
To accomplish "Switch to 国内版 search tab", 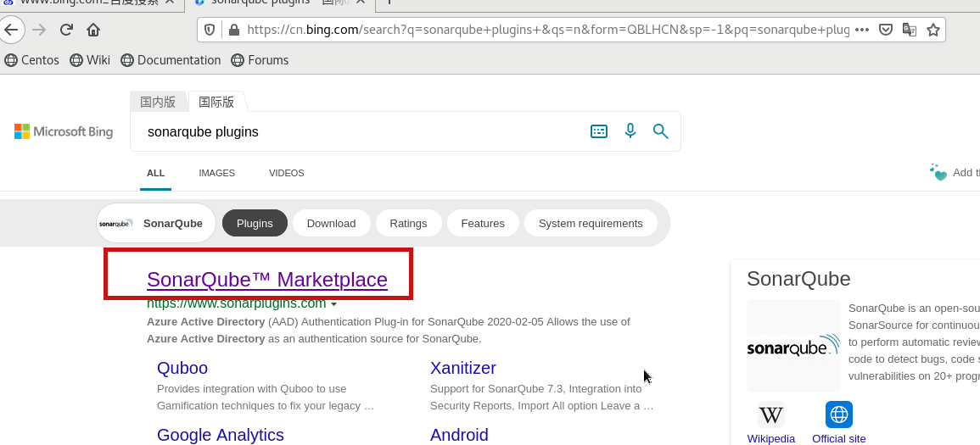I will tap(158, 102).
